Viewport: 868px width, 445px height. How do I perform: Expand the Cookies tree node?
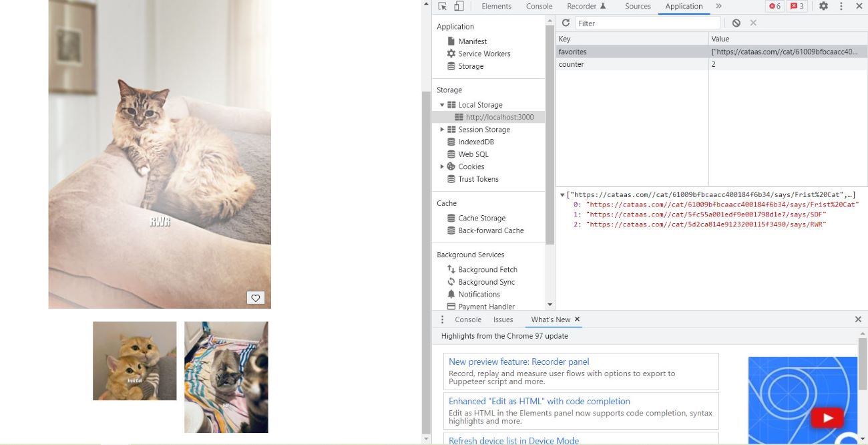pos(442,166)
